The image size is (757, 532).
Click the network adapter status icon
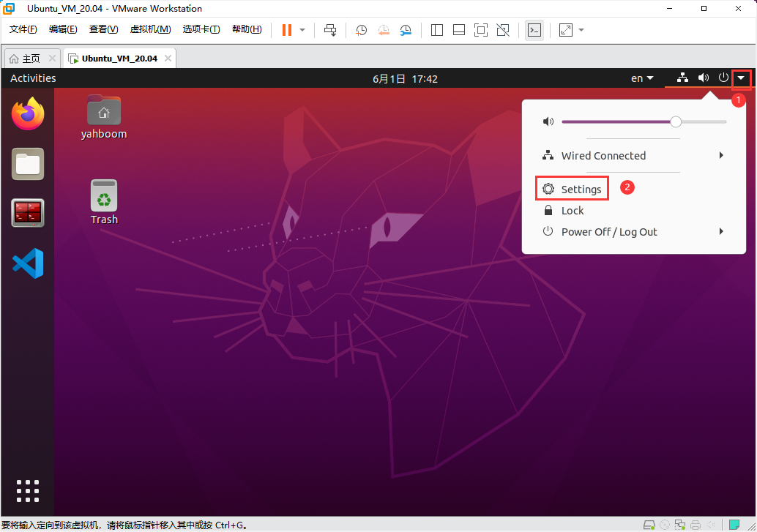point(680,525)
